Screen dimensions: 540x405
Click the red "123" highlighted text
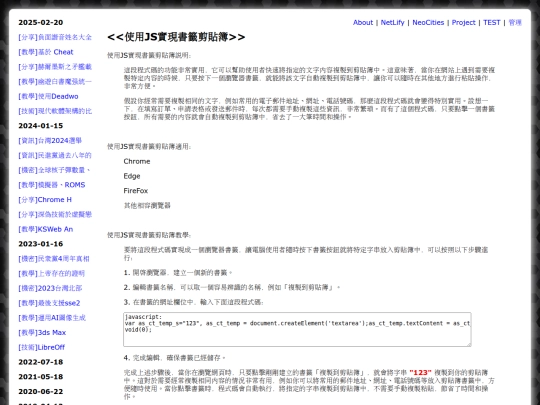[x=420, y=373]
